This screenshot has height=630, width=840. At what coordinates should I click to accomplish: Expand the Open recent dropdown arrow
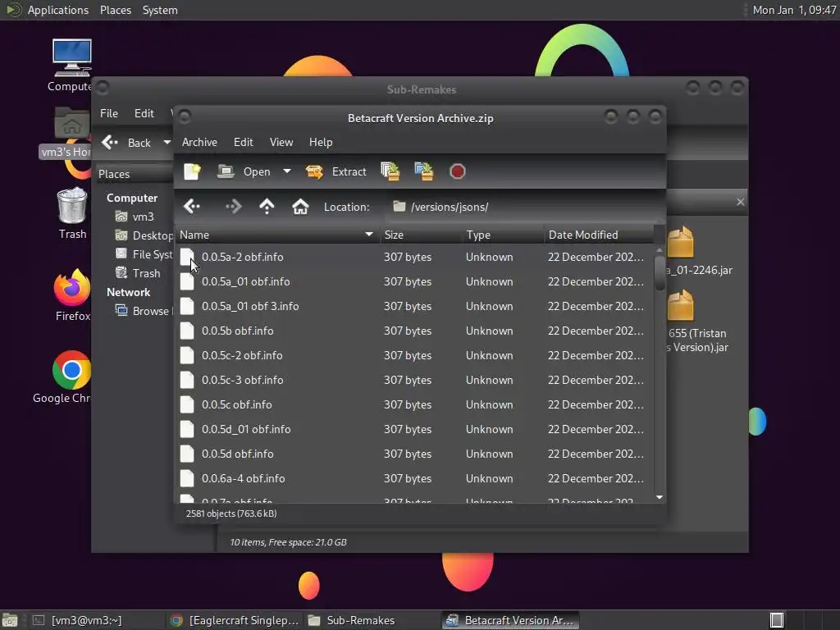(287, 171)
